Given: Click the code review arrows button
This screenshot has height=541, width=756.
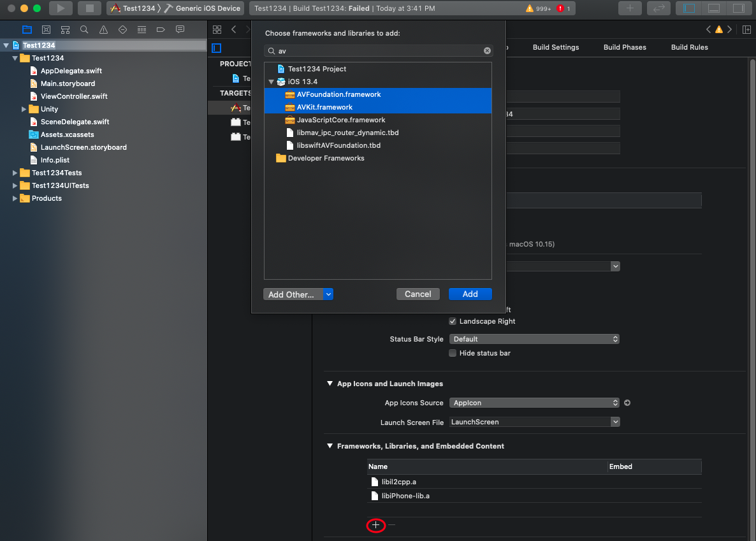Looking at the screenshot, I should click(x=658, y=8).
